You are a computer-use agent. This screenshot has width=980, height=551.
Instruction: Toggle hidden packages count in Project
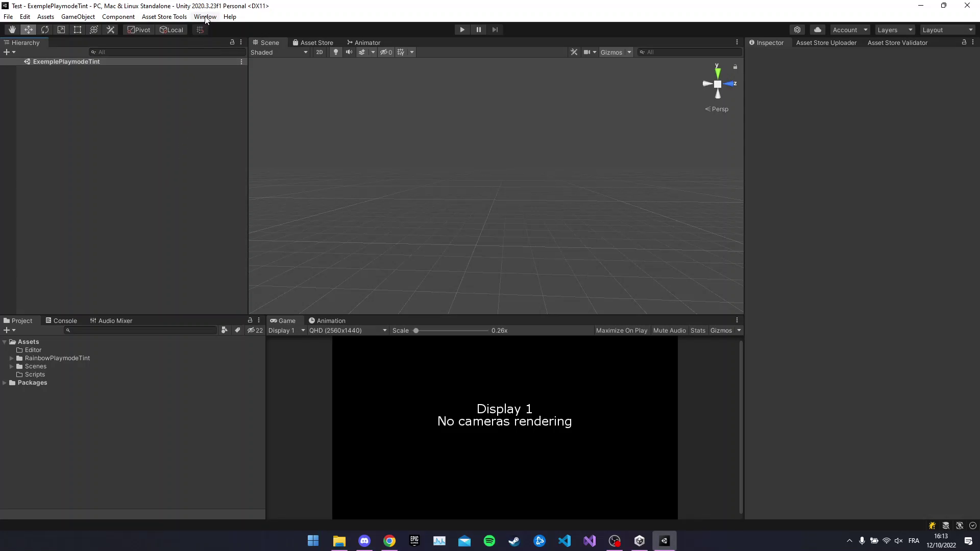[255, 331]
